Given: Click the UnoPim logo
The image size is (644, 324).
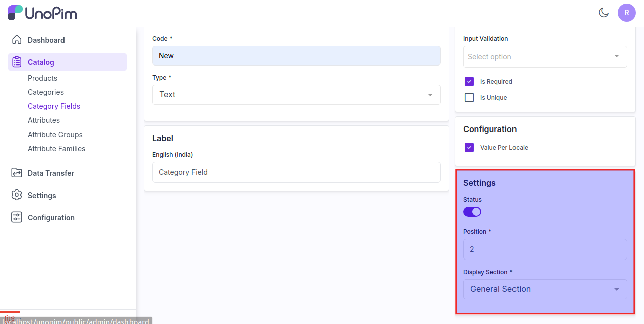Looking at the screenshot, I should pyautogui.click(x=42, y=13).
